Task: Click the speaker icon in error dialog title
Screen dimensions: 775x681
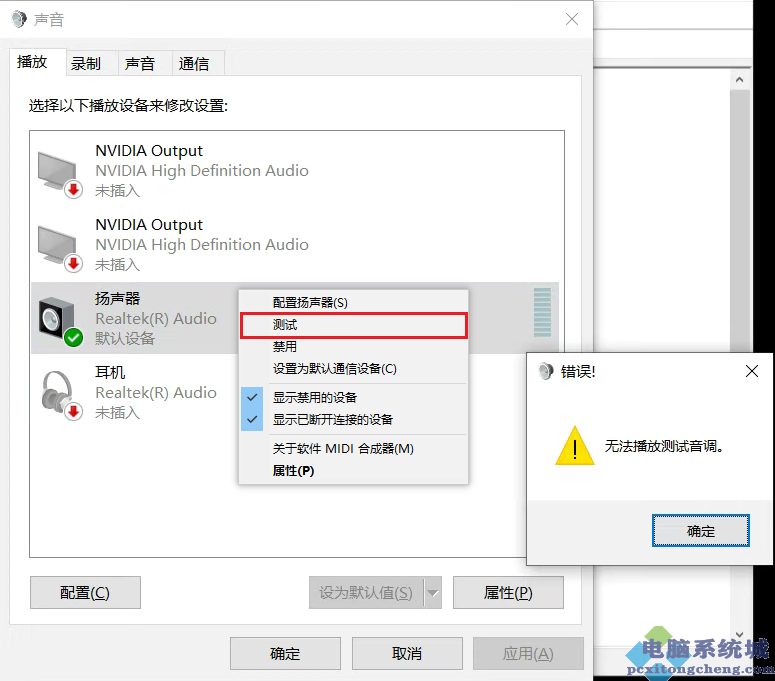Action: [546, 371]
